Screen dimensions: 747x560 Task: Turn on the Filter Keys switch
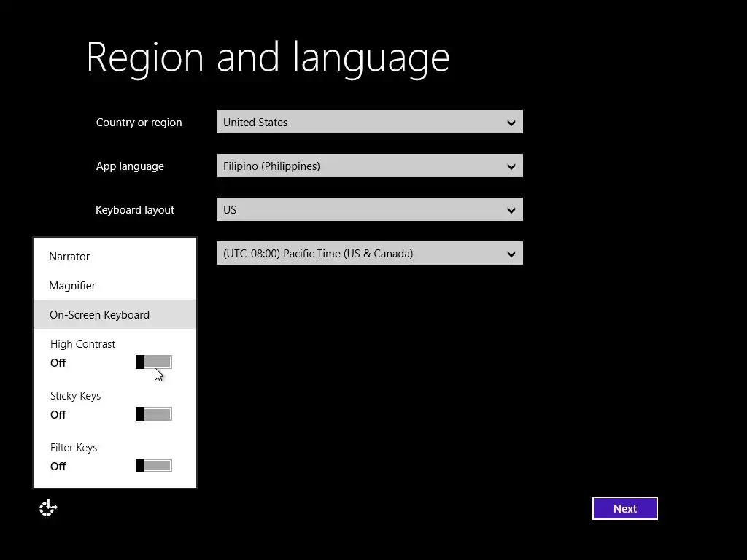[153, 466]
